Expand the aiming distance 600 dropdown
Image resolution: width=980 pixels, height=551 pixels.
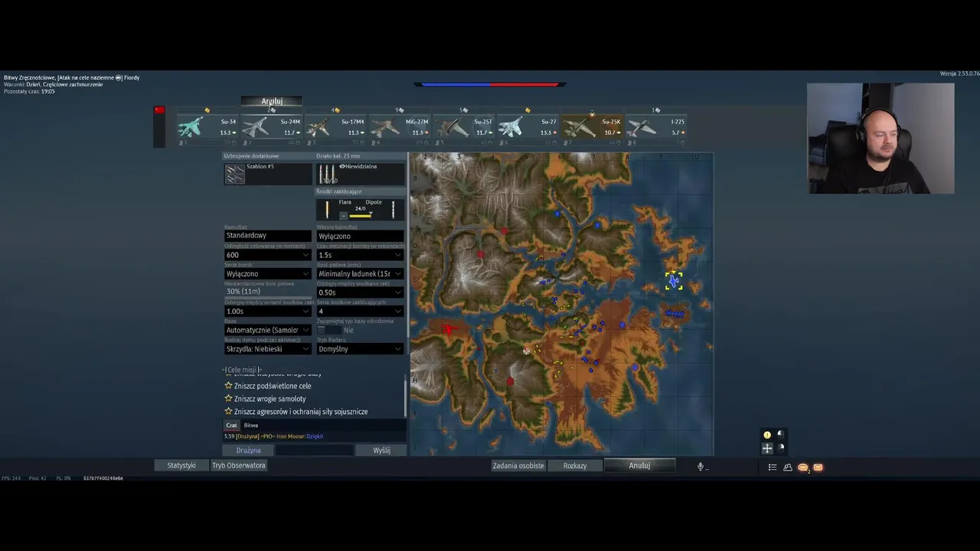click(x=268, y=255)
